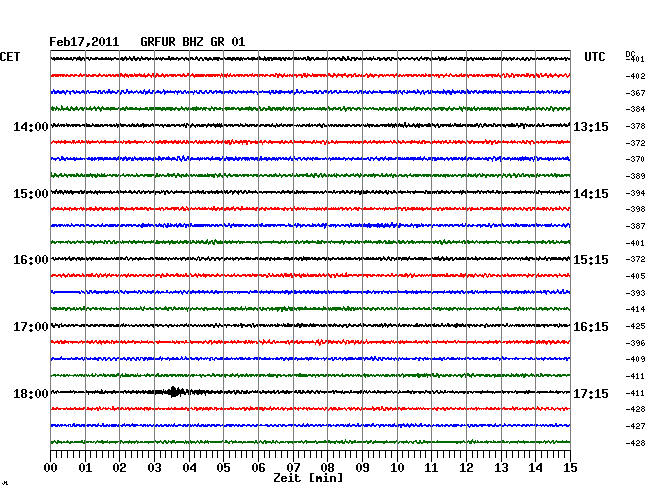Click the 14 minute axis label
The image size is (650, 494).
[536, 468]
